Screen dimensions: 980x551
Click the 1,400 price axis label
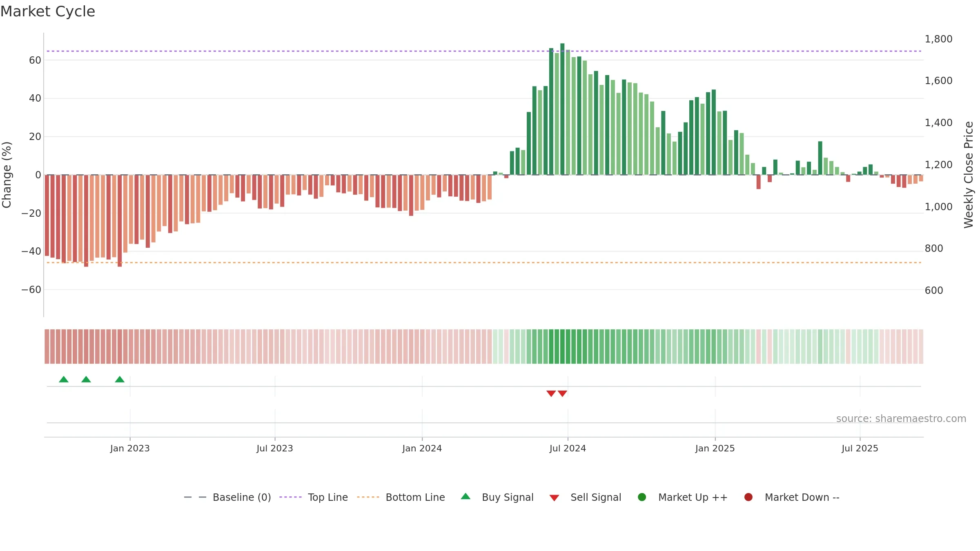pyautogui.click(x=938, y=123)
